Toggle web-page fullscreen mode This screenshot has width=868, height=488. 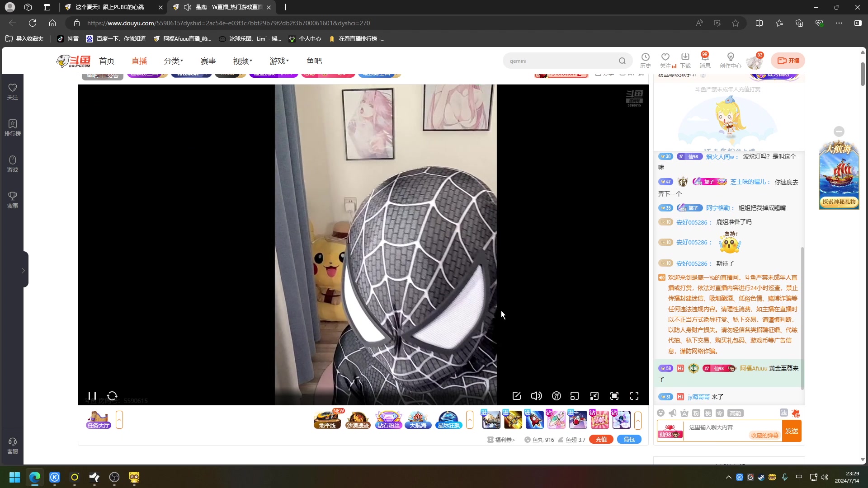[614, 396]
